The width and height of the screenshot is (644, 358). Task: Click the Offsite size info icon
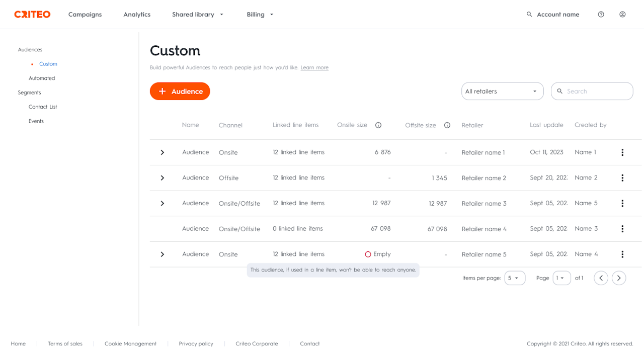pos(447,125)
